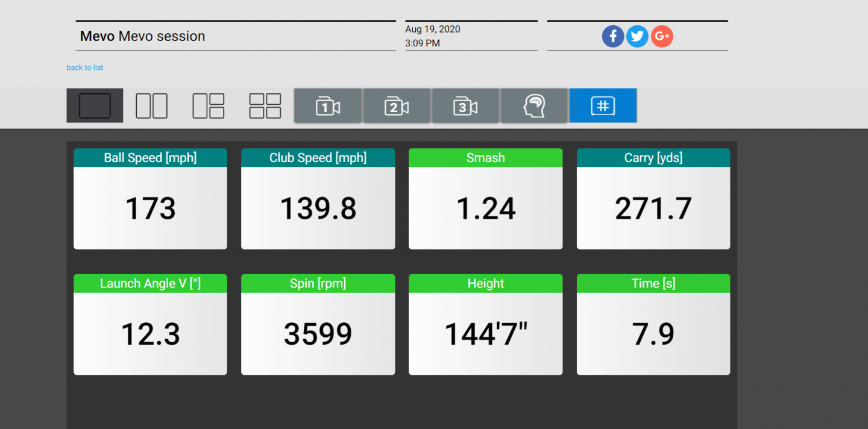The image size is (868, 429).
Task: Click the Aug 19, 2020 date
Action: (x=433, y=29)
